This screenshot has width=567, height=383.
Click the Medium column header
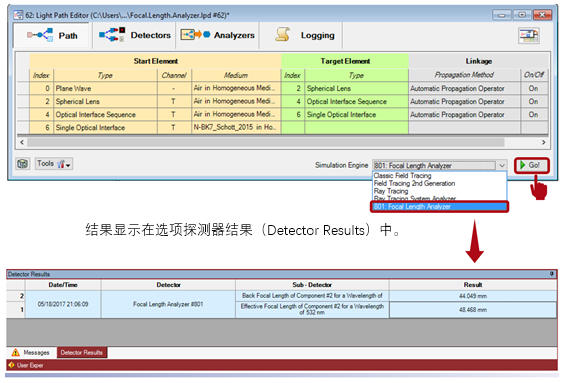pos(236,75)
